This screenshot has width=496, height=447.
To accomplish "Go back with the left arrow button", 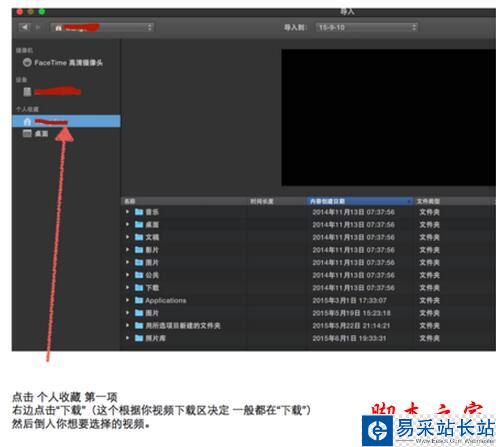I will tap(24, 27).
